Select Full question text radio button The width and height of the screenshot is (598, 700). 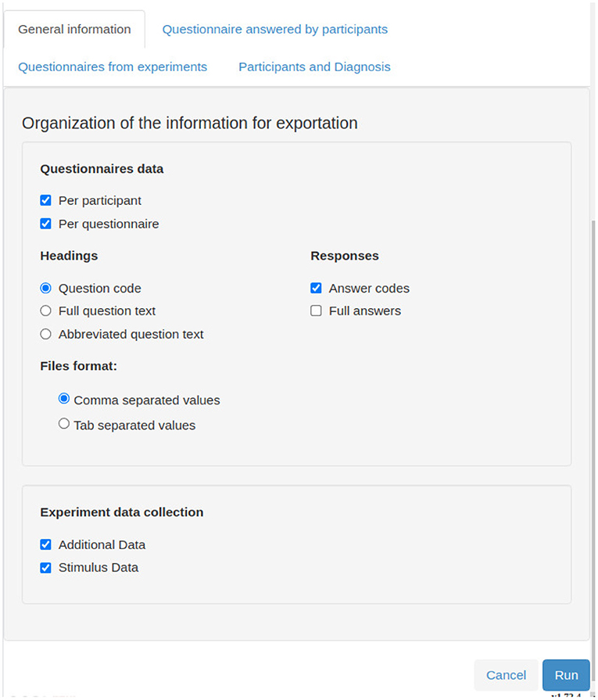[45, 311]
